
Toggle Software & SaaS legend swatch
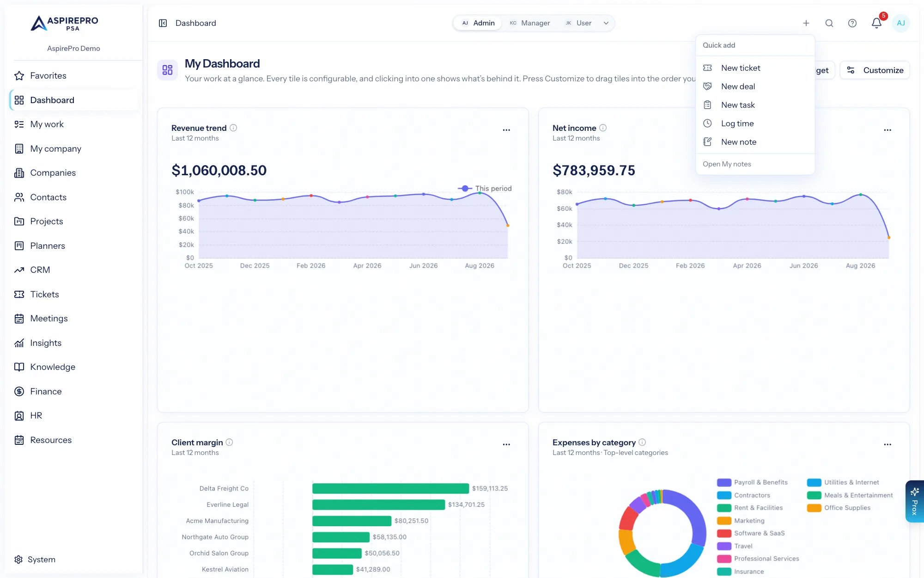coord(724,533)
